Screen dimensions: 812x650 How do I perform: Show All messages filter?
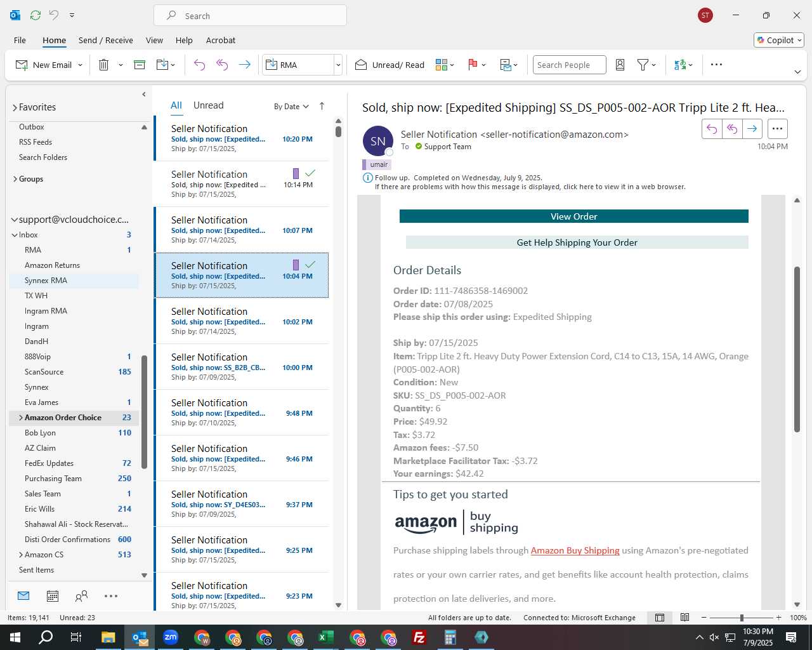click(x=176, y=105)
